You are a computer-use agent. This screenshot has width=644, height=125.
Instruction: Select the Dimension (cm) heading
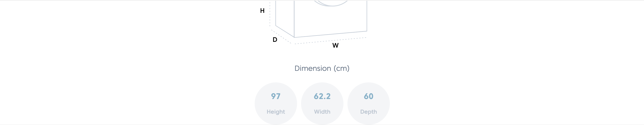(x=322, y=68)
